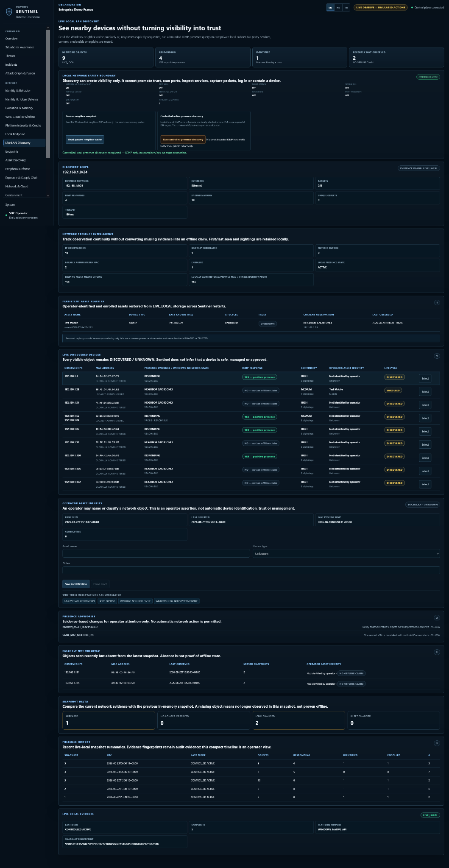
Task: Click the ICMP_POSITIVE tag
Action: [108, 601]
